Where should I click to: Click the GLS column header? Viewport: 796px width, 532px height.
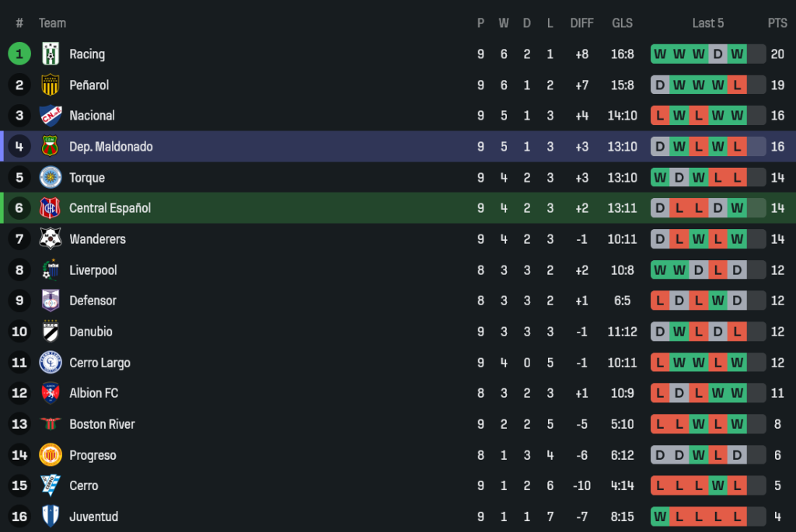[x=622, y=23]
